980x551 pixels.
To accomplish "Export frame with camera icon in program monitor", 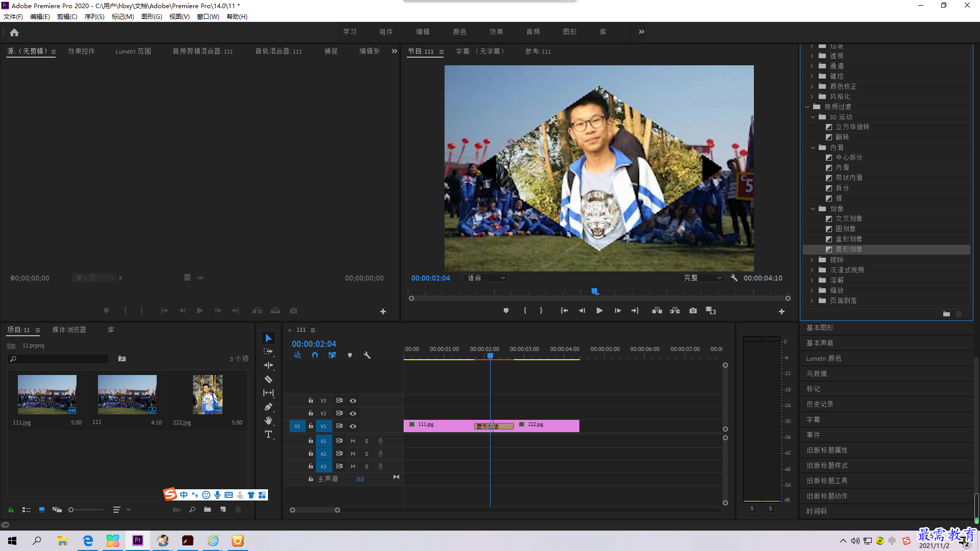I will [x=693, y=311].
